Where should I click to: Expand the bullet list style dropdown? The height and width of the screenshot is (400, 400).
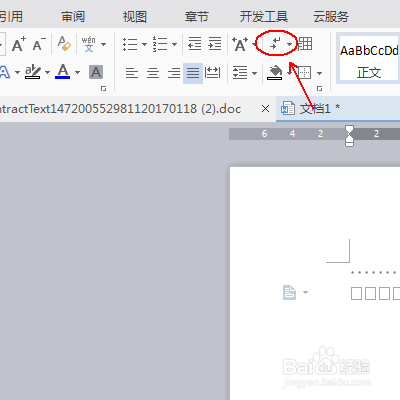[144, 44]
